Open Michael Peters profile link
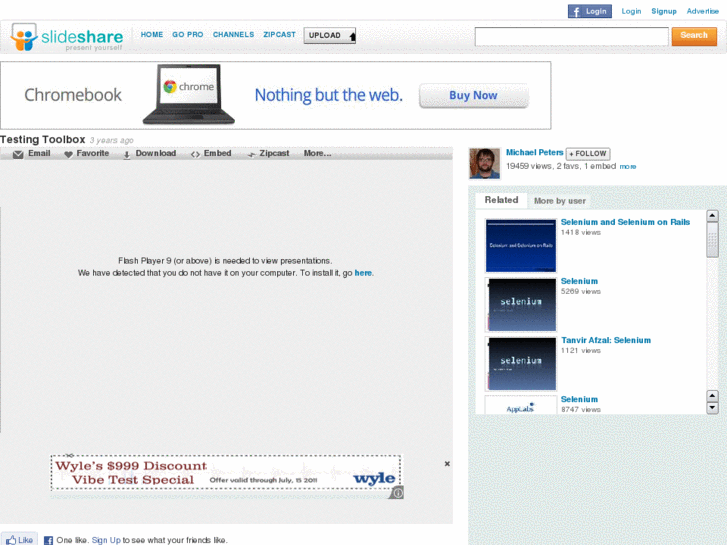This screenshot has width=727, height=545. click(535, 152)
